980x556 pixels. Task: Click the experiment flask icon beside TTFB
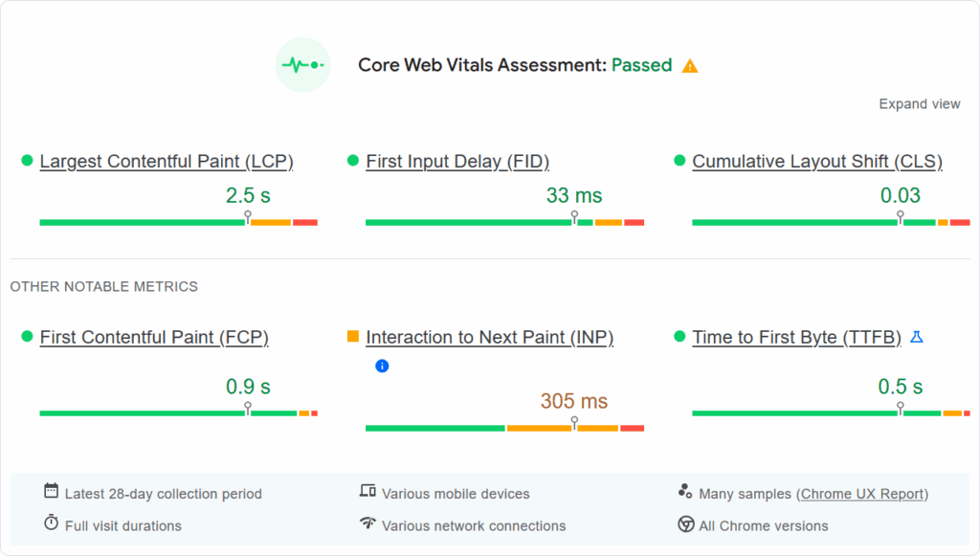[917, 336]
